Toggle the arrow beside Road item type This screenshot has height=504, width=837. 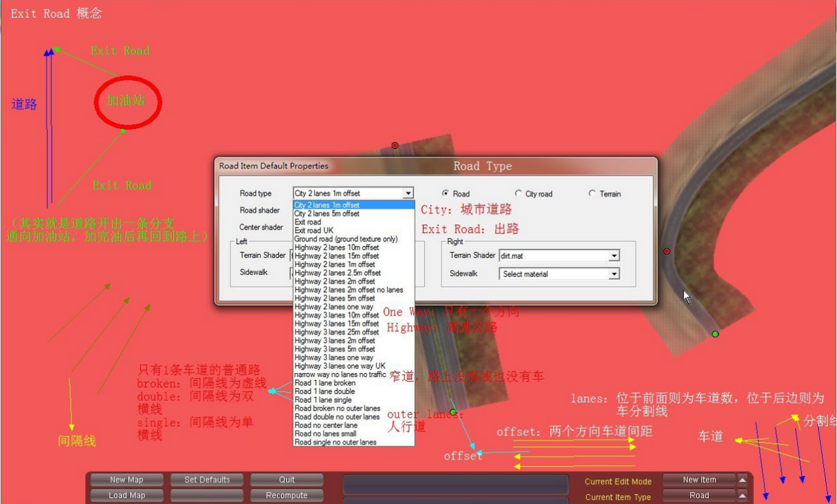742,496
